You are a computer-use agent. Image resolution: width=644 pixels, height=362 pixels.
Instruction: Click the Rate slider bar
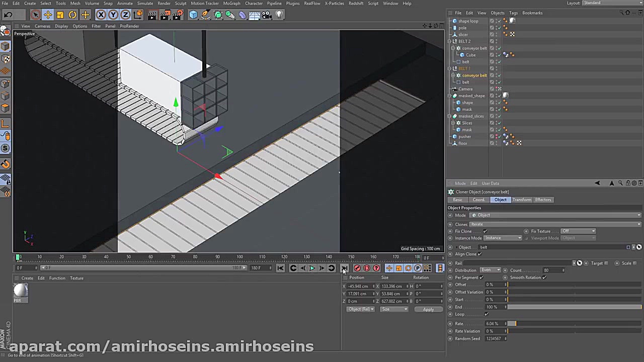(574, 324)
